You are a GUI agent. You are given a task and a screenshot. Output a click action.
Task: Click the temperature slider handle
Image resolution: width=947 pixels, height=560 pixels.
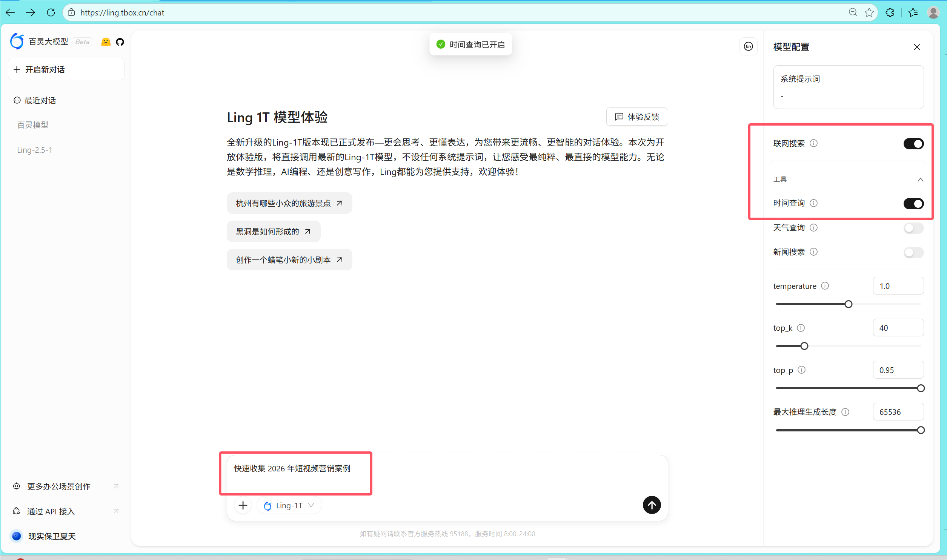click(x=848, y=304)
